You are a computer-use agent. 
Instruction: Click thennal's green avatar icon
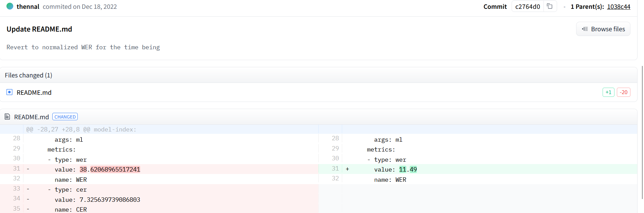pyautogui.click(x=10, y=6)
